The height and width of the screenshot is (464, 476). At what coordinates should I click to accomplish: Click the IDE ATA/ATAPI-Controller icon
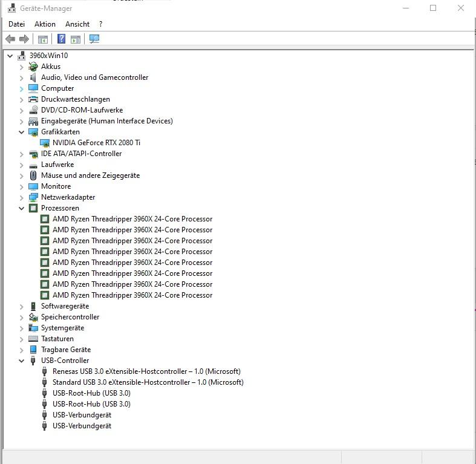coord(33,154)
